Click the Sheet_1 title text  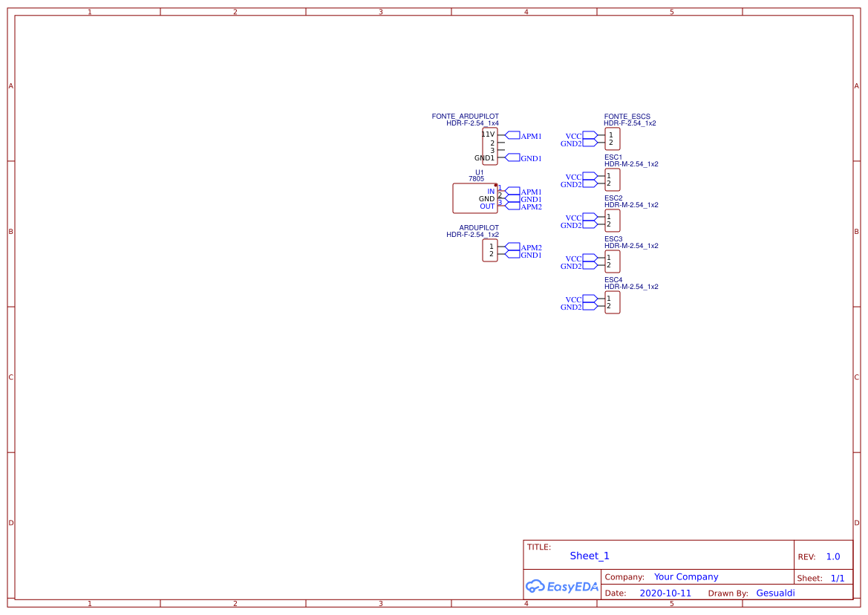click(x=590, y=556)
